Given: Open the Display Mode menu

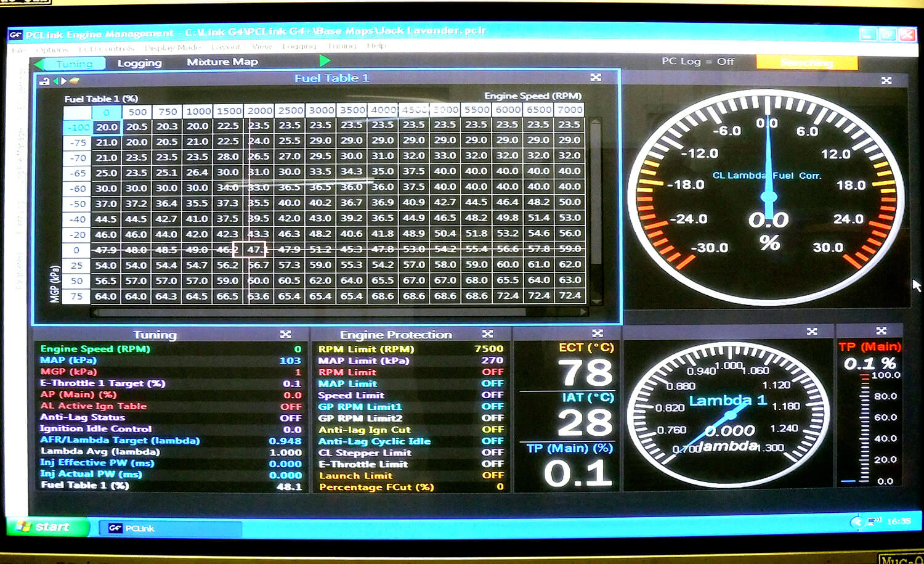Looking at the screenshot, I should [172, 48].
